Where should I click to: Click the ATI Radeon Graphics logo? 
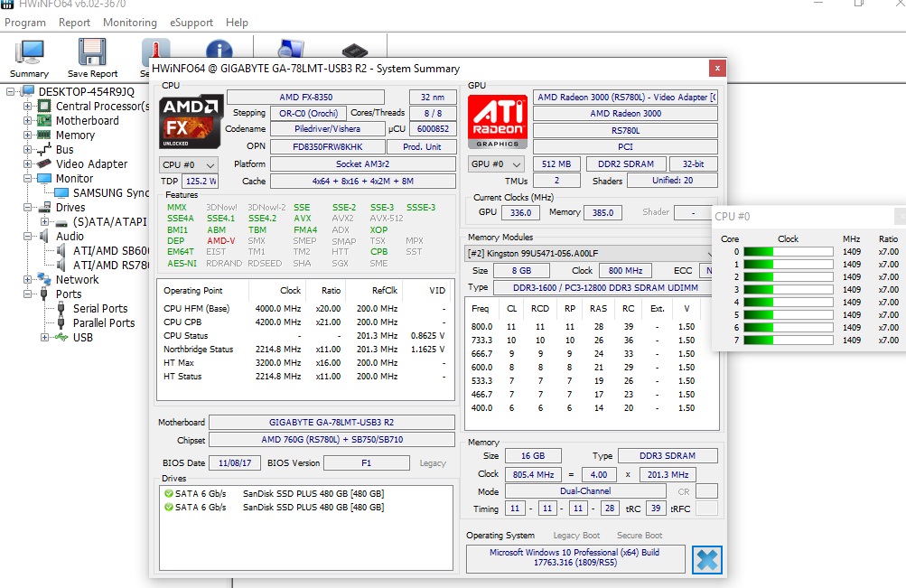(x=498, y=122)
